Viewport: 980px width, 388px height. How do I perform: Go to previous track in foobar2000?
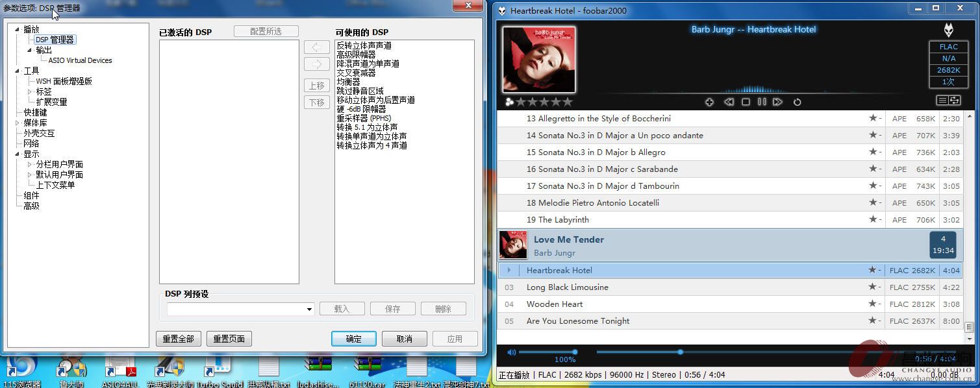729,102
